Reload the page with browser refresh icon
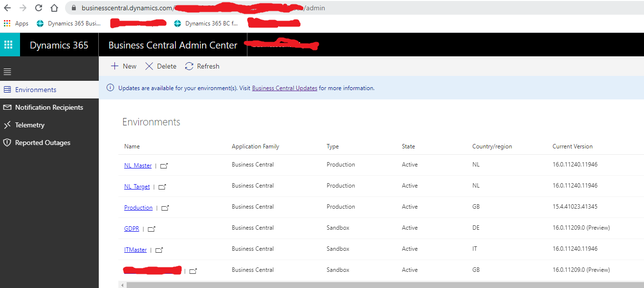 (x=39, y=8)
